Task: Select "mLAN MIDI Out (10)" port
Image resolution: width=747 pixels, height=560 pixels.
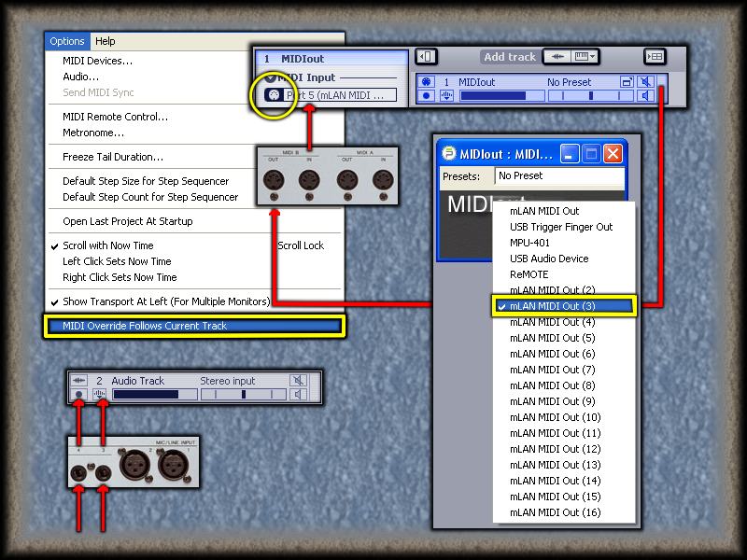Action: (x=564, y=417)
